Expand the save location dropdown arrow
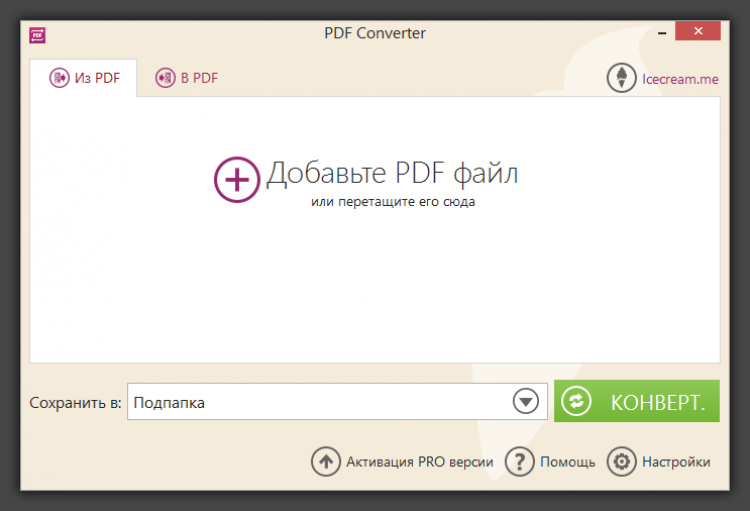The width and height of the screenshot is (750, 511). click(526, 402)
